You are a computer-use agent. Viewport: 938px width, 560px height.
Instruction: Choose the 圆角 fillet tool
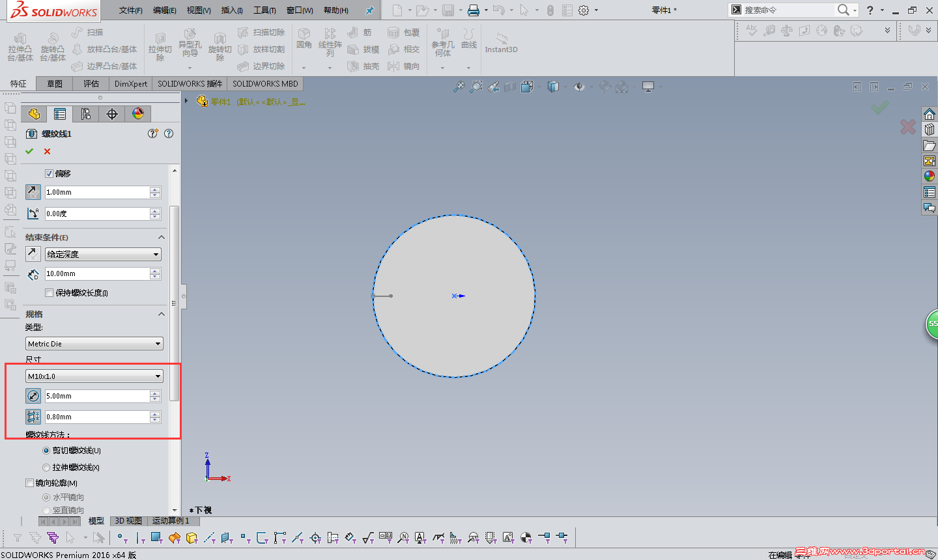click(304, 38)
